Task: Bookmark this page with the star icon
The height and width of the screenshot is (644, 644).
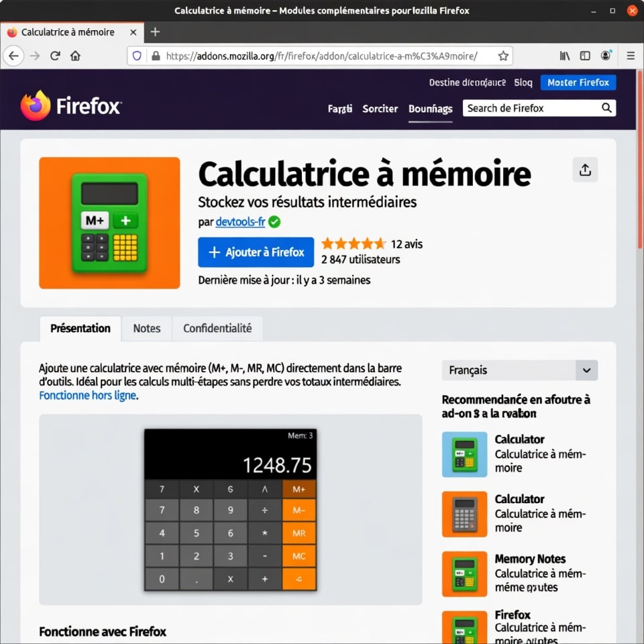Action: [503, 56]
